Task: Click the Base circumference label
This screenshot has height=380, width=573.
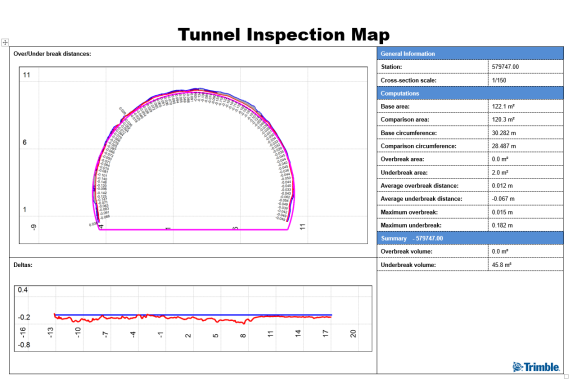Action: [x=409, y=133]
